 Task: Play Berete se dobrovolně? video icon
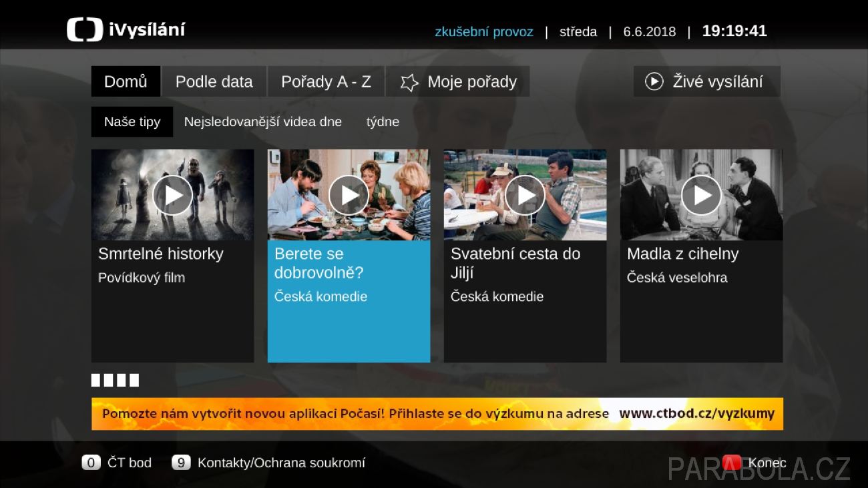tap(349, 195)
